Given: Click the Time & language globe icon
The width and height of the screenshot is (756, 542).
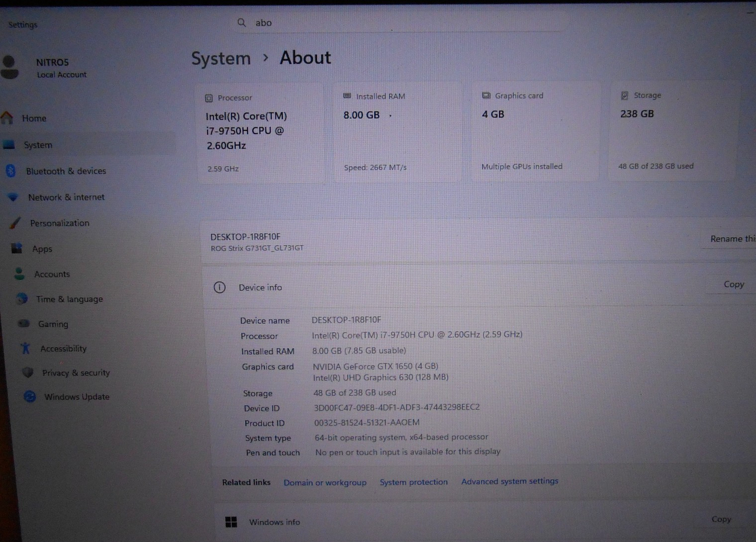Looking at the screenshot, I should click(22, 298).
